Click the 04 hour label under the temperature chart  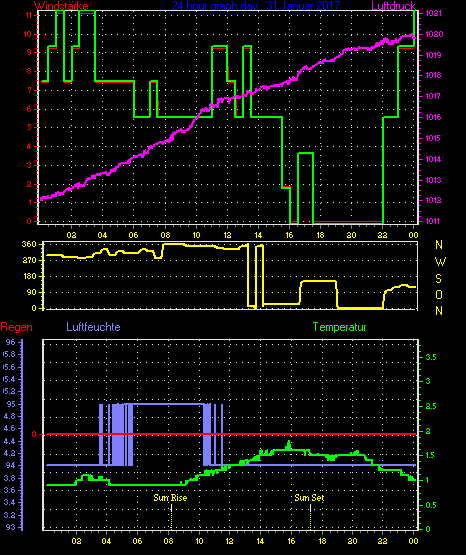point(106,541)
